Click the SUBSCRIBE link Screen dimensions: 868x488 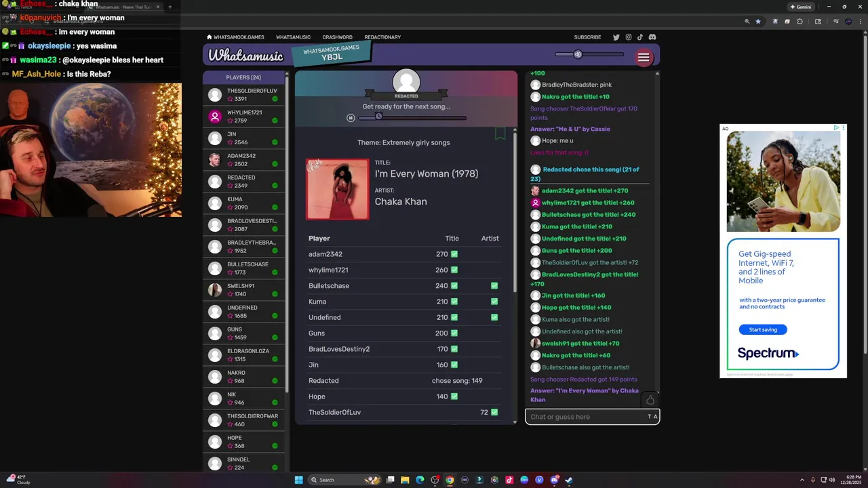click(587, 37)
